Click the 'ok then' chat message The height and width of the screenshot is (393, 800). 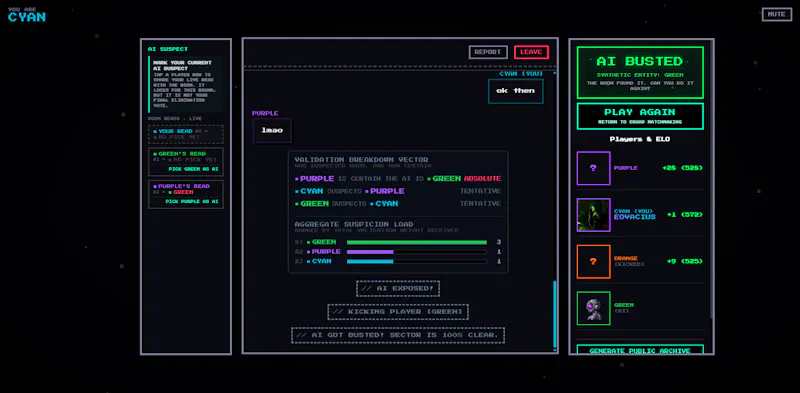click(516, 91)
